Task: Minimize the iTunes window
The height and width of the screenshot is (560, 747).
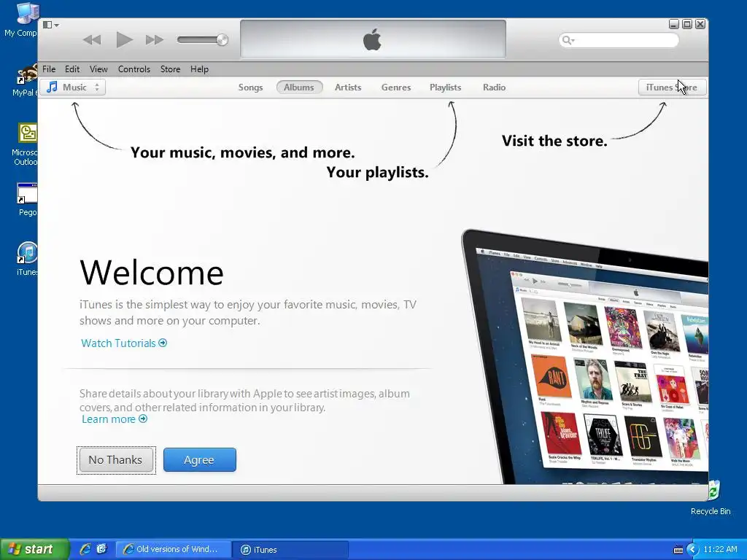Action: pyautogui.click(x=673, y=24)
